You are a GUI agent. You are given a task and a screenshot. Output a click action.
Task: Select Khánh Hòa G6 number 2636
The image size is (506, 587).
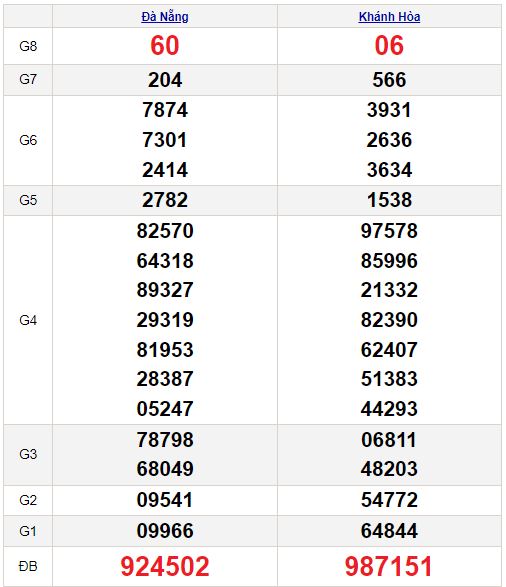[389, 140]
